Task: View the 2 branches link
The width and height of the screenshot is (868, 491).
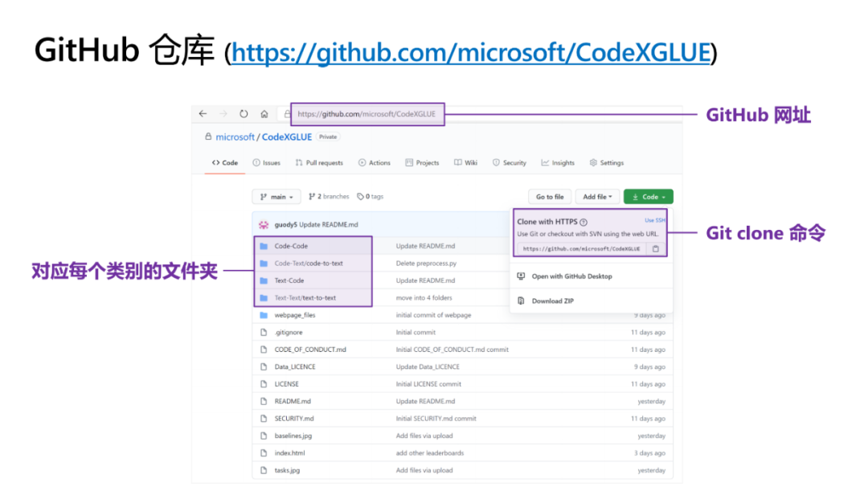Action: click(329, 197)
